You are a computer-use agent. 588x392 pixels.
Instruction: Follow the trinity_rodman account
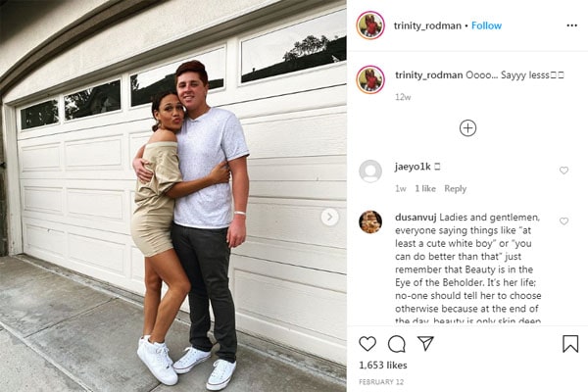(486, 25)
